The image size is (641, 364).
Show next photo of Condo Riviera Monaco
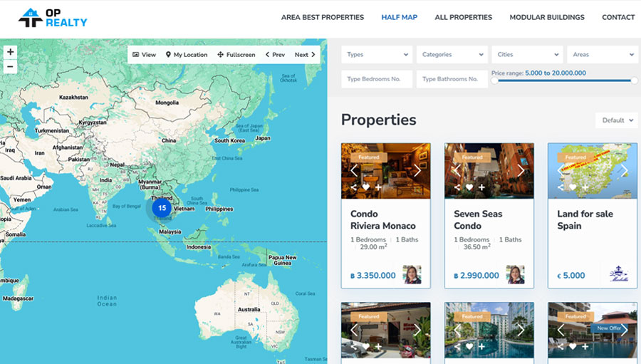click(x=417, y=171)
